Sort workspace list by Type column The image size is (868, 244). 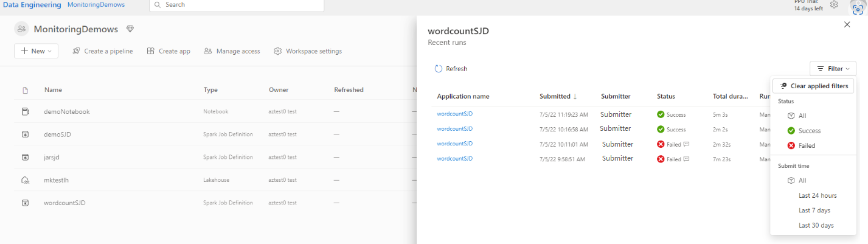[210, 90]
